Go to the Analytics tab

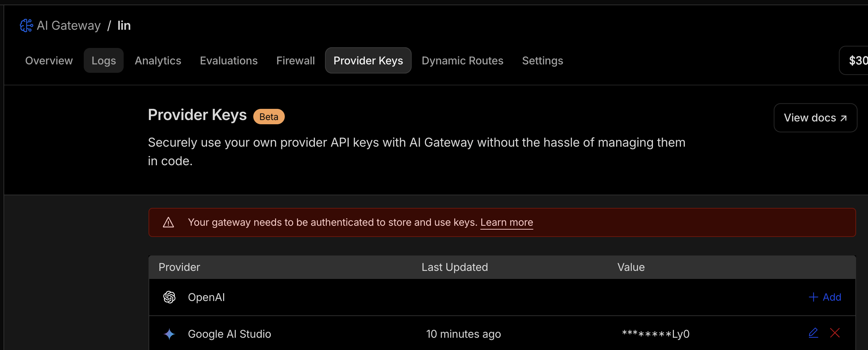click(158, 61)
